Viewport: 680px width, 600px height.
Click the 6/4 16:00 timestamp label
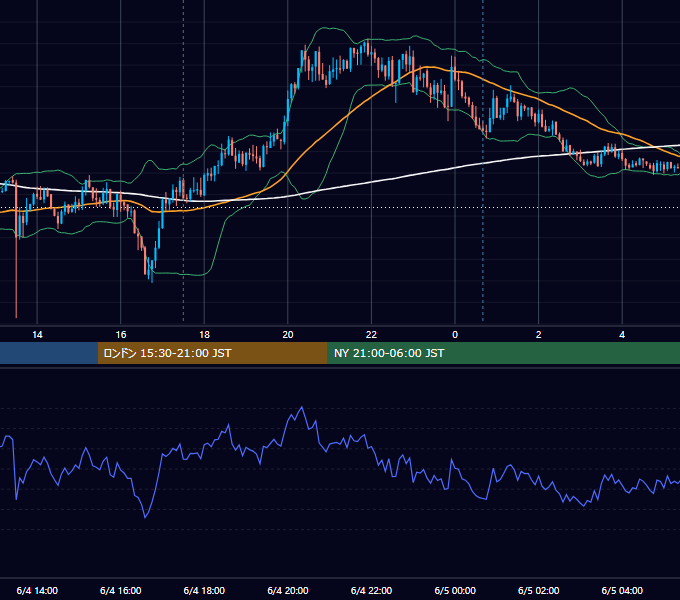point(121,590)
